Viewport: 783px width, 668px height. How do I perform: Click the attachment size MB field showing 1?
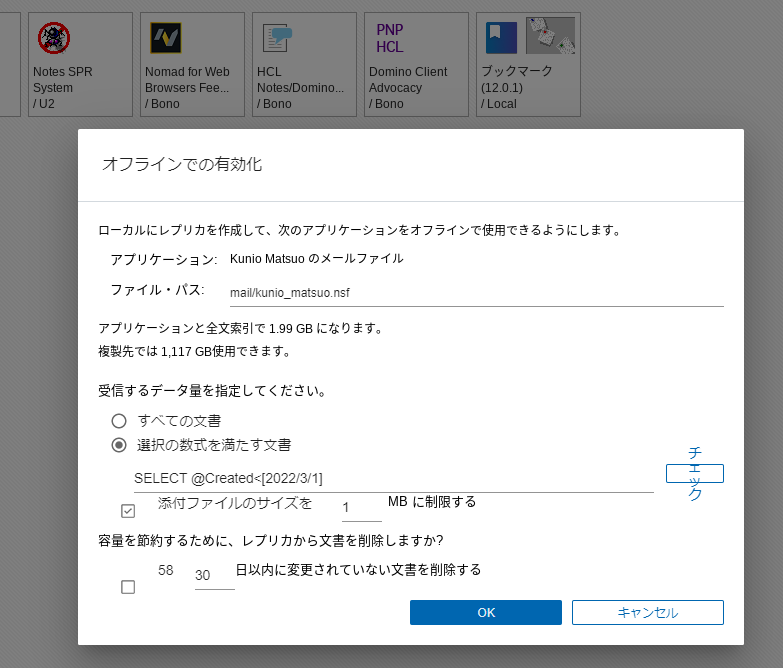coord(362,508)
